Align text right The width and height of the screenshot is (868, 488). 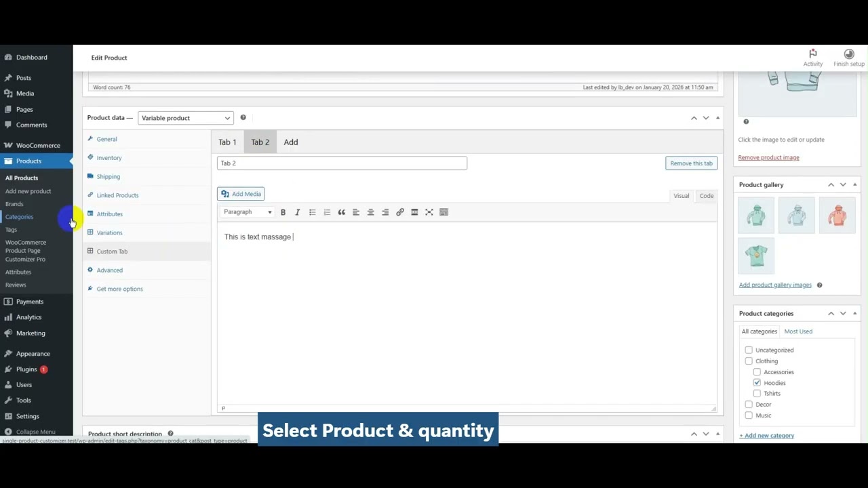(x=385, y=212)
